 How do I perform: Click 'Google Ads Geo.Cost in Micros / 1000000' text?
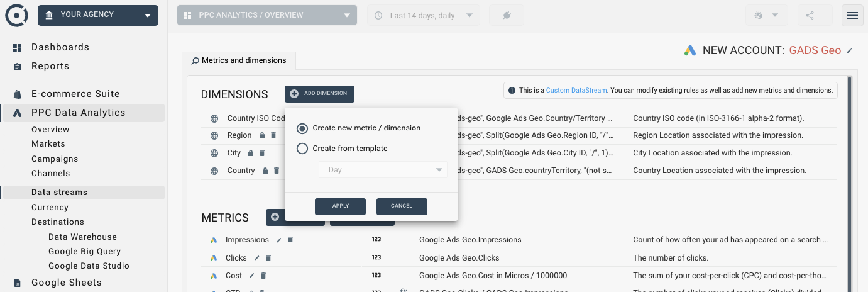(x=493, y=276)
